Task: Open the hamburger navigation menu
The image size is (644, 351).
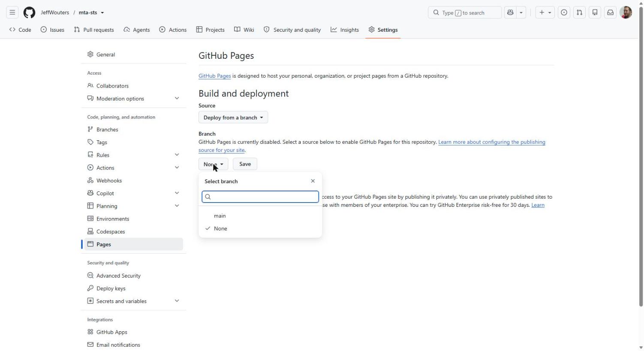Action: coord(12,12)
